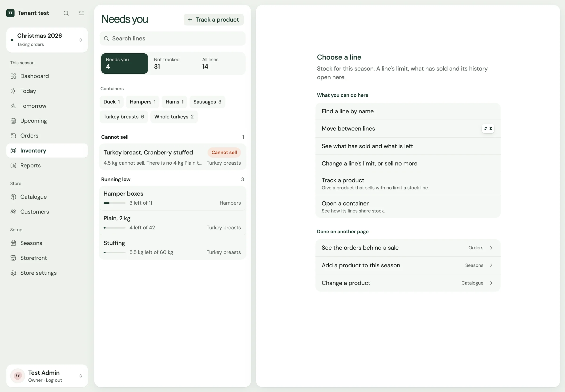The width and height of the screenshot is (565, 392).
Task: Click the Tenant test TT logo
Action: (10, 13)
